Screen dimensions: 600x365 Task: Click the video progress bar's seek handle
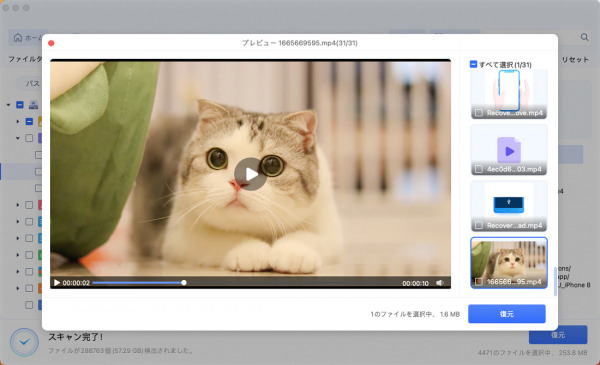(184, 283)
